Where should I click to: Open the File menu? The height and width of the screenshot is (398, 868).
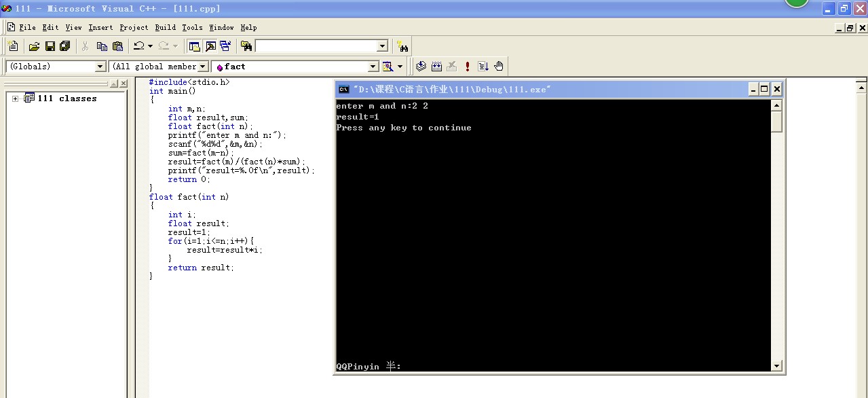28,28
